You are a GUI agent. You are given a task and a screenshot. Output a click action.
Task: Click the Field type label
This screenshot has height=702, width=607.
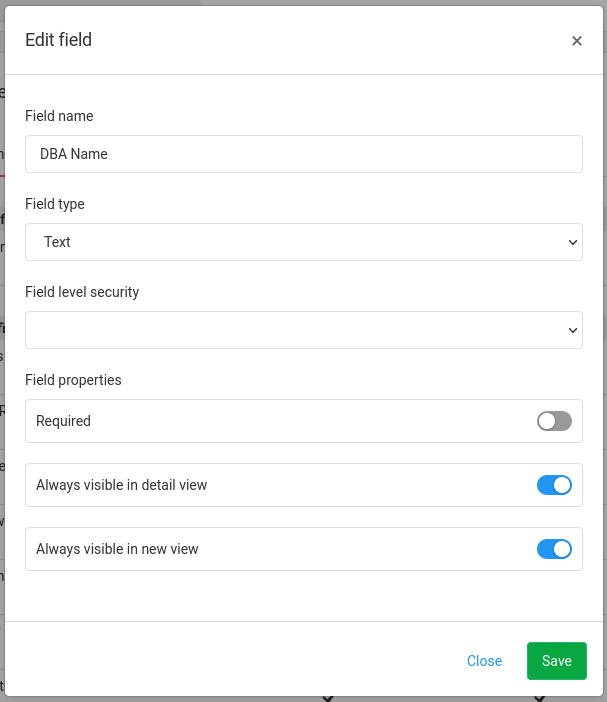pyautogui.click(x=55, y=204)
